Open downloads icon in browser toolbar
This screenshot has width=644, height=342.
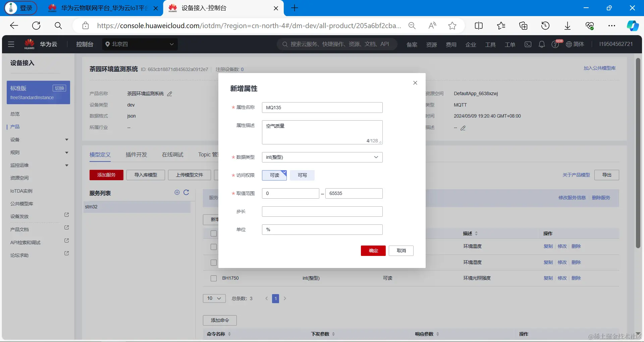coord(568,26)
